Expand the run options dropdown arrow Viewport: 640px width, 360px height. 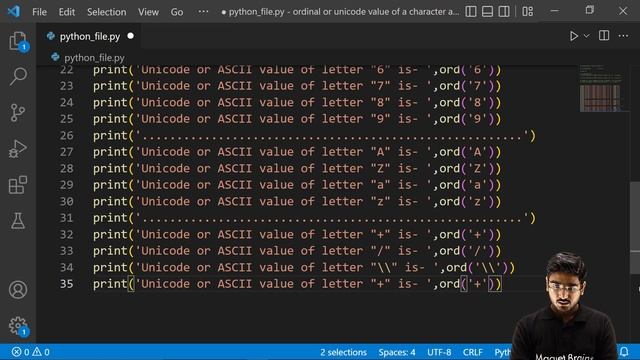(x=587, y=36)
